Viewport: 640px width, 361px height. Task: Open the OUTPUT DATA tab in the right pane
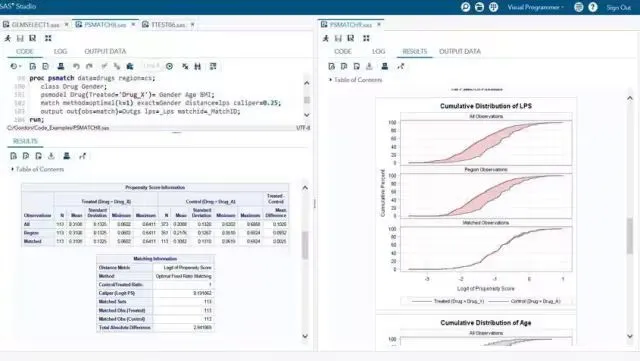coord(460,51)
